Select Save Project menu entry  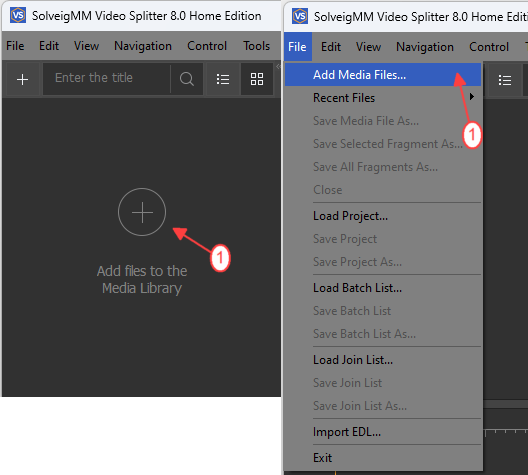pos(383,239)
